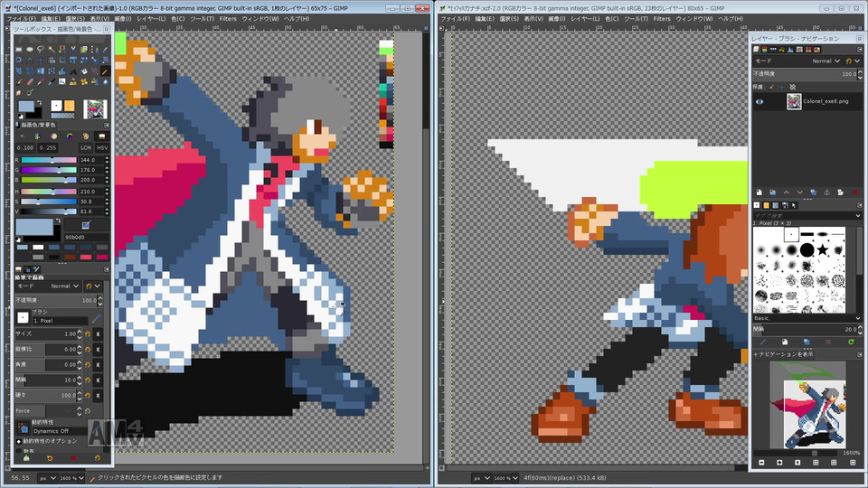Image resolution: width=868 pixels, height=488 pixels.
Task: Select the Zoom magnifier tool
Action: (x=19, y=60)
